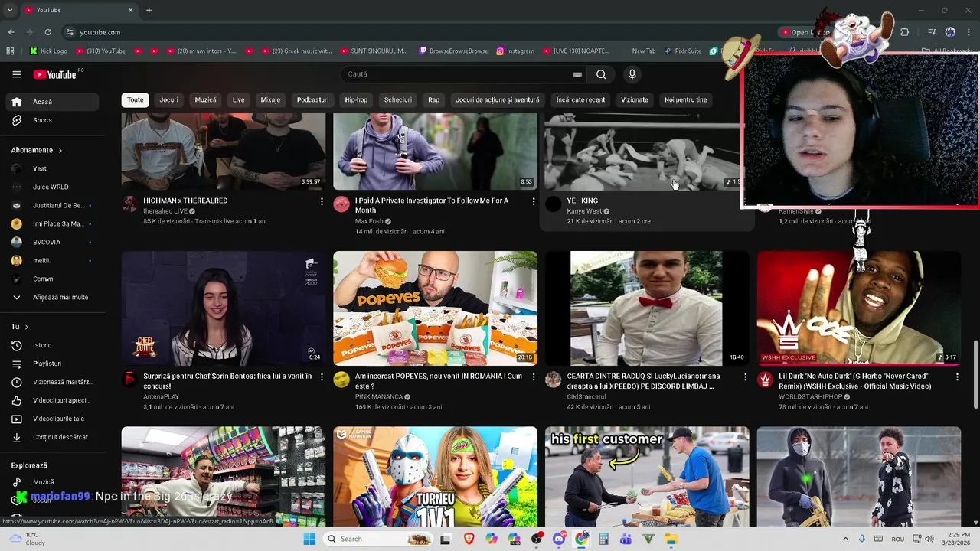Expand Abonamente section chevron
This screenshot has width=980, height=551.
(60, 150)
